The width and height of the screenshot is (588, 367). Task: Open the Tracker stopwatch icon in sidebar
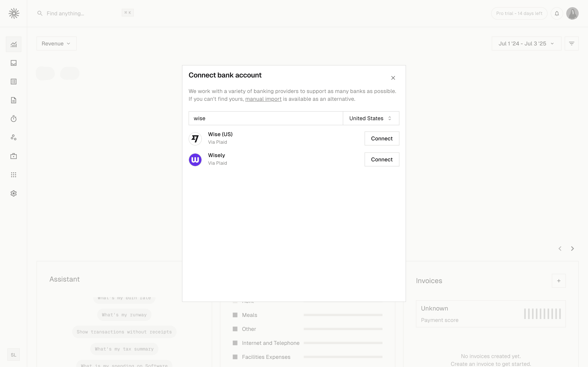point(14,119)
